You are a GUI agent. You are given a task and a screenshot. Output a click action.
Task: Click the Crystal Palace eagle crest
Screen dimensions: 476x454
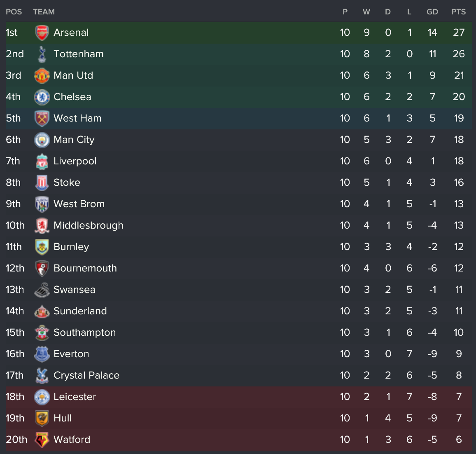42,375
